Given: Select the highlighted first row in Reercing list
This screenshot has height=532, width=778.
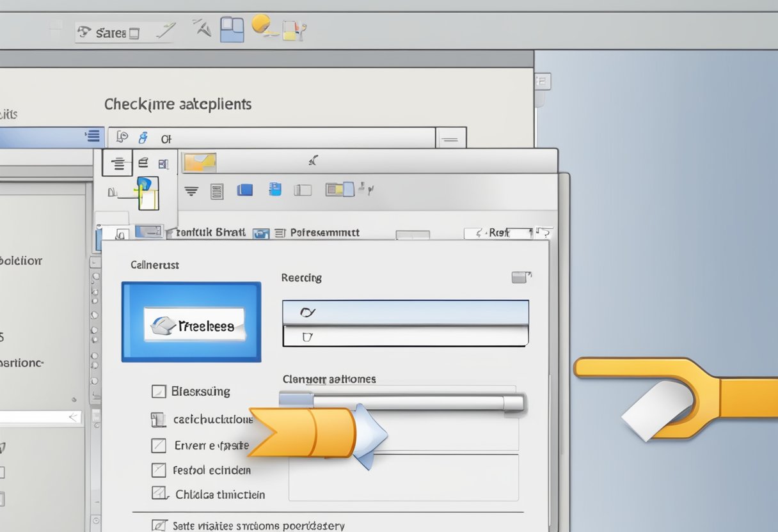Looking at the screenshot, I should pyautogui.click(x=405, y=313).
